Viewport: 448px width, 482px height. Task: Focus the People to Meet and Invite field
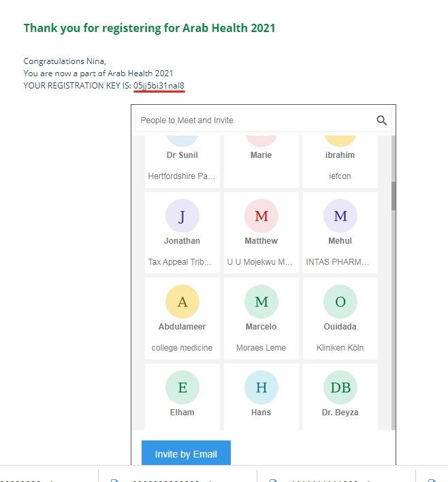[x=252, y=120]
